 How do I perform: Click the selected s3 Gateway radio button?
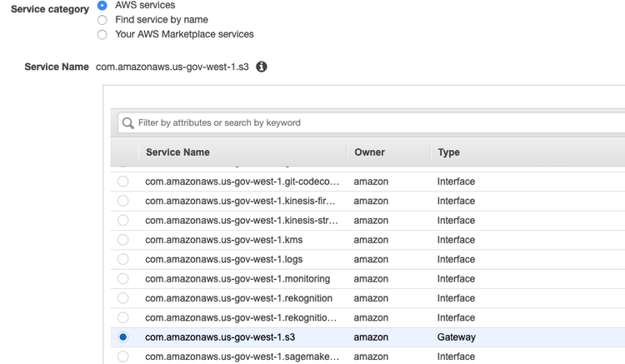pyautogui.click(x=123, y=337)
